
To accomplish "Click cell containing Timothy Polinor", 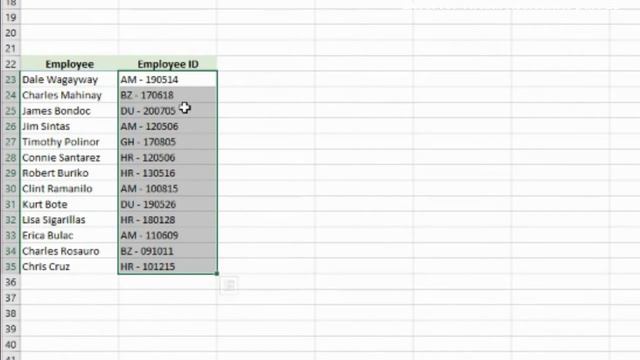I will (69, 142).
